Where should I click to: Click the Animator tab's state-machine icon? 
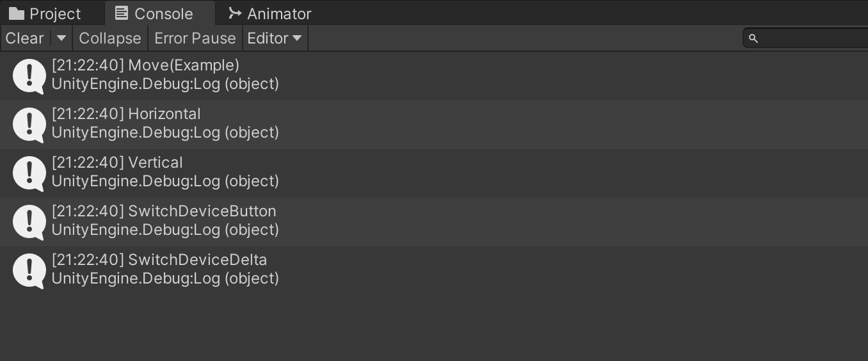click(235, 13)
